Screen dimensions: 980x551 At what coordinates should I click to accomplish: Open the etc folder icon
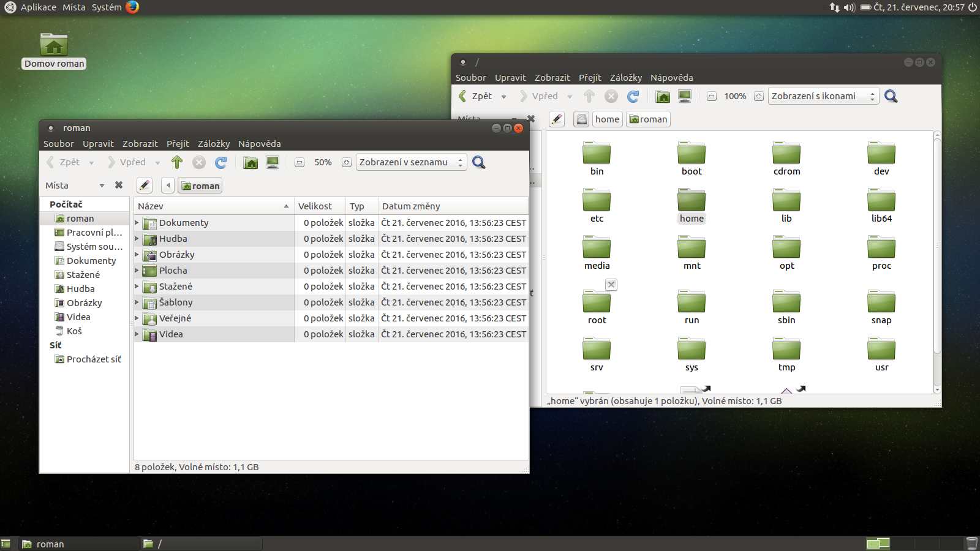coord(597,201)
